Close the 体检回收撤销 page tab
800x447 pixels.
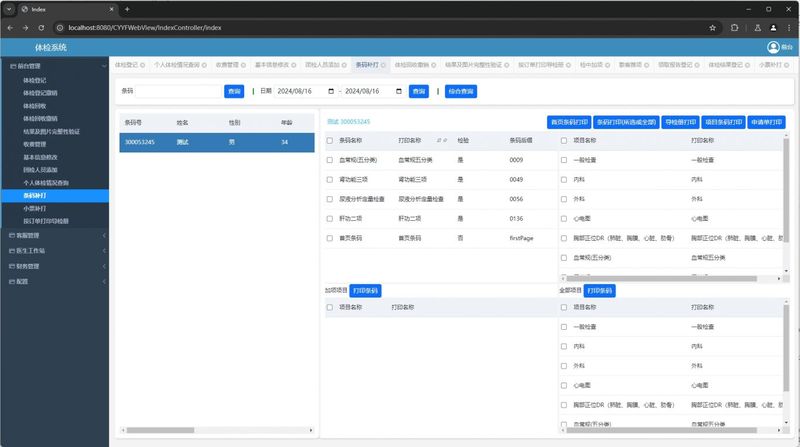click(x=434, y=65)
